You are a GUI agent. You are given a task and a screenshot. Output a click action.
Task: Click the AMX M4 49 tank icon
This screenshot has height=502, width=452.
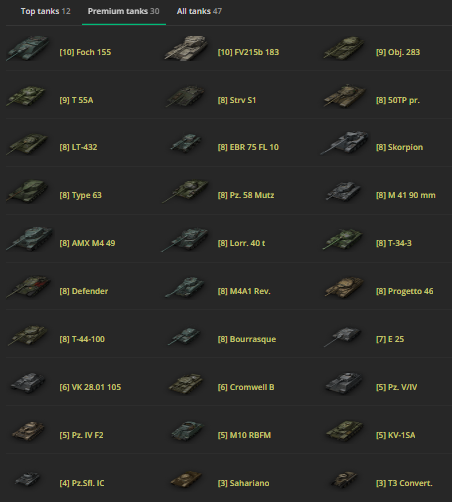coord(29,239)
